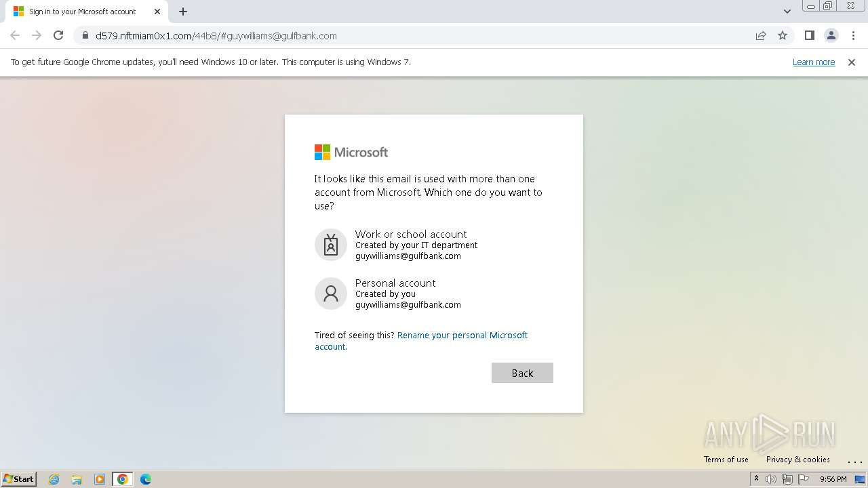Open Windows Explorer folder from taskbar
Image resolution: width=868 pixels, height=488 pixels.
click(77, 479)
